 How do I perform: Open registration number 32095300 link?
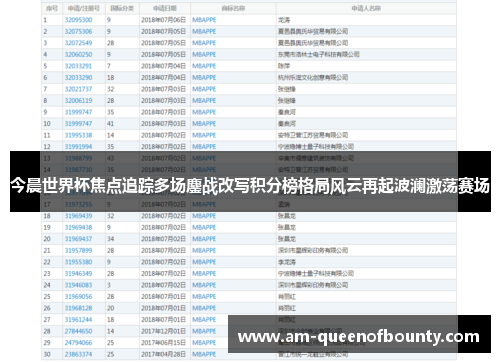click(x=78, y=20)
